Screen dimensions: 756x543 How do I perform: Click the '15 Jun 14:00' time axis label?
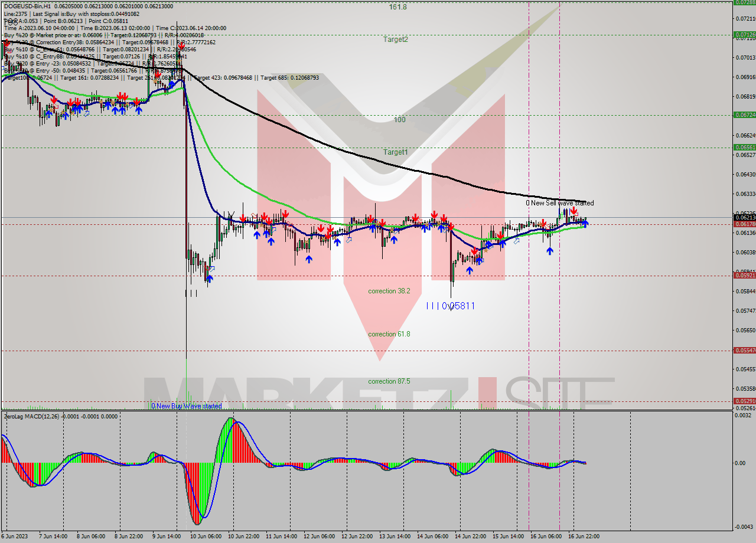(x=508, y=537)
